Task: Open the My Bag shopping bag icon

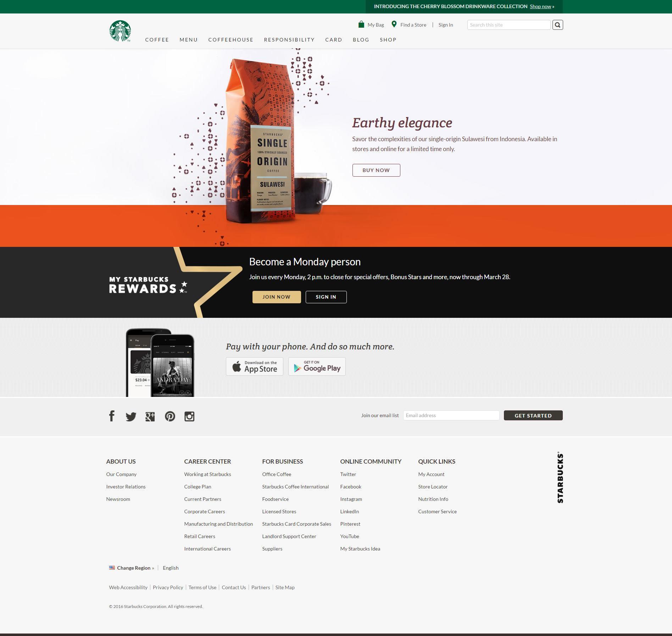Action: 361,24
